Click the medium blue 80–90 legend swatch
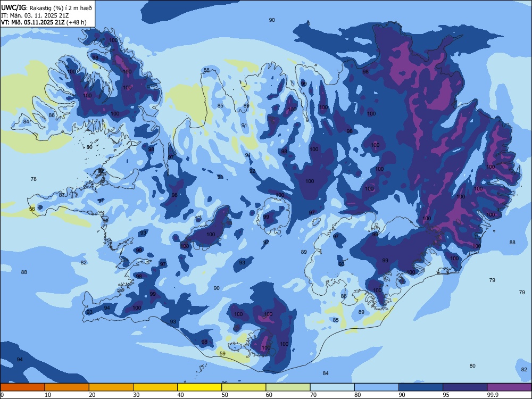The width and height of the screenshot is (532, 399). tap(377, 387)
